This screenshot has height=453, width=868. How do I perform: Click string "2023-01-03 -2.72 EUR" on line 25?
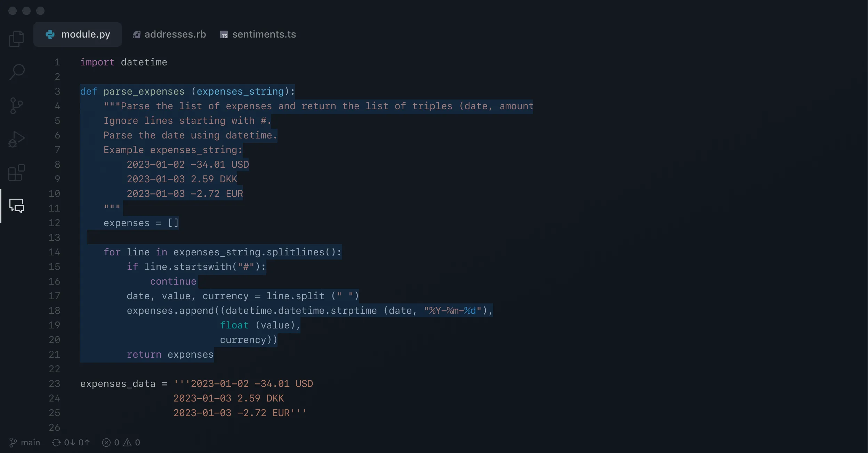tap(231, 413)
